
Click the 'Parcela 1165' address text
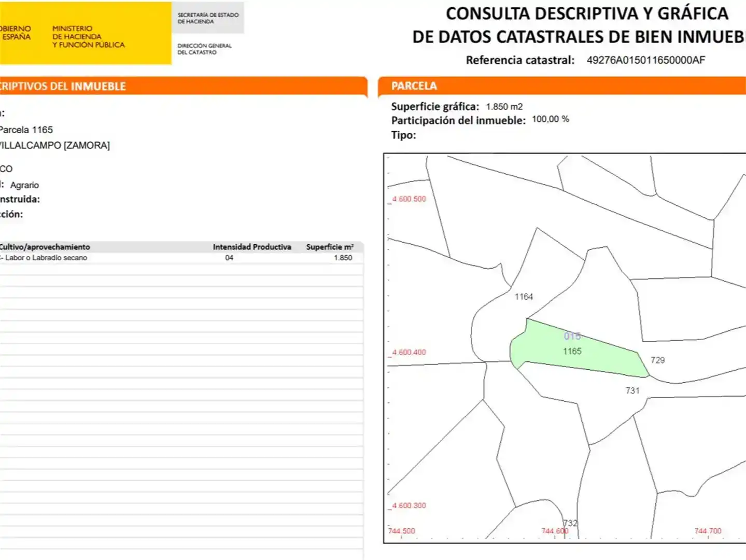click(x=26, y=130)
